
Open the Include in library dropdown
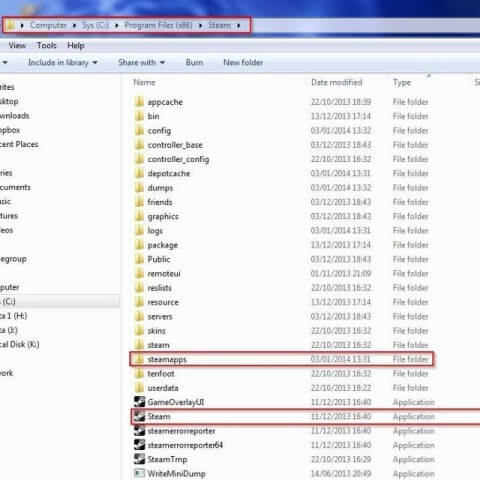tap(63, 62)
